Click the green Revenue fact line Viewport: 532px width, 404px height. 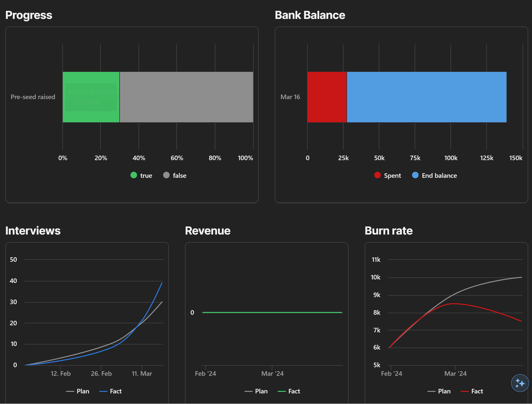[272, 312]
